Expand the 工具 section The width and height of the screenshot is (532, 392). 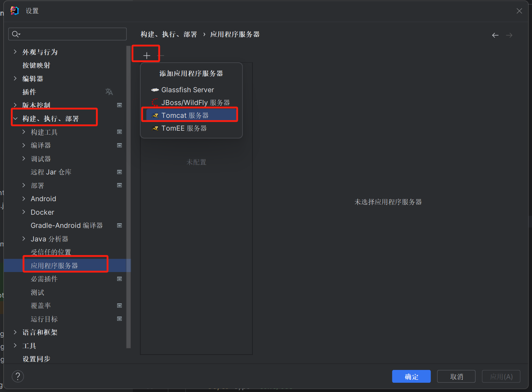(x=15, y=345)
